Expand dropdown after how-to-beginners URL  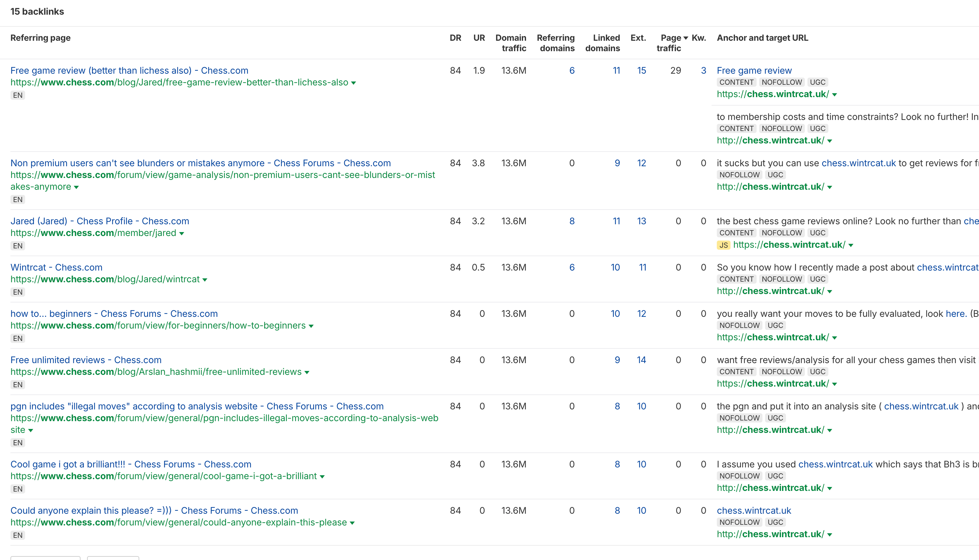(311, 326)
